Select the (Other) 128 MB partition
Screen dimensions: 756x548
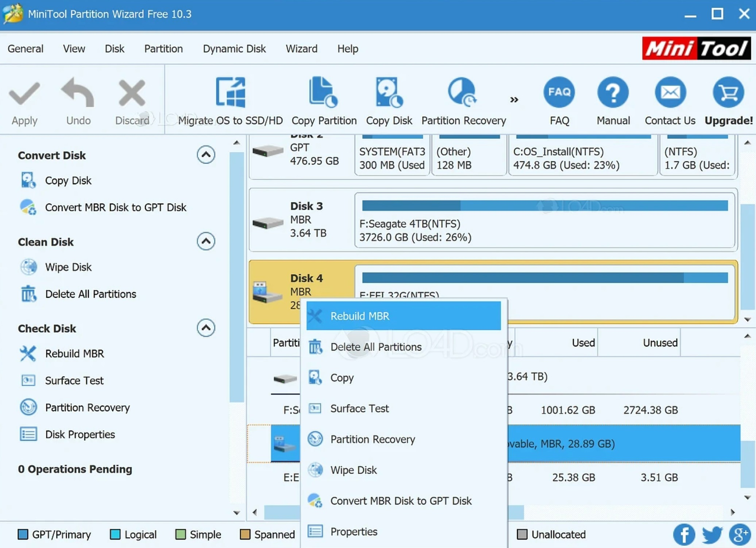469,155
